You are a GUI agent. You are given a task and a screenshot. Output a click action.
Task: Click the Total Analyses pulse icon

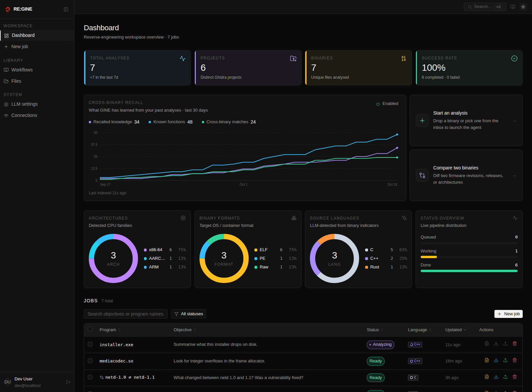pos(183,58)
